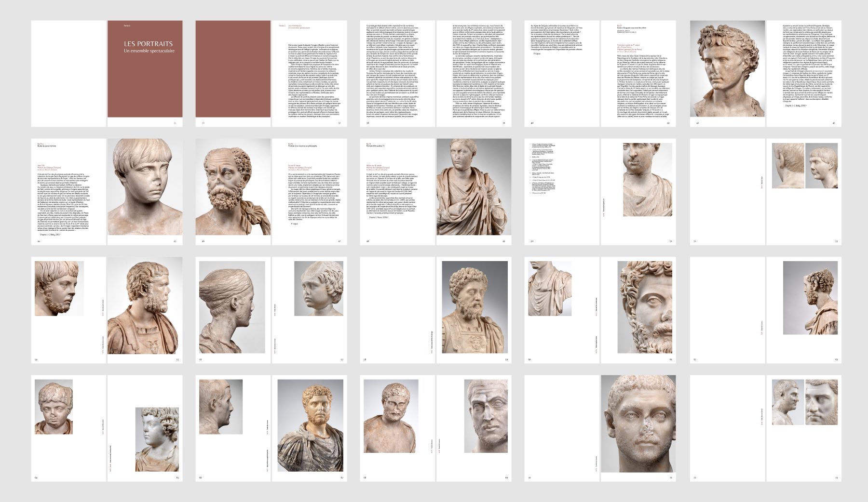This screenshot has width=868, height=502.
Task: Click the 'Portrait d'Etruscilla' text page
Action: (397, 192)
